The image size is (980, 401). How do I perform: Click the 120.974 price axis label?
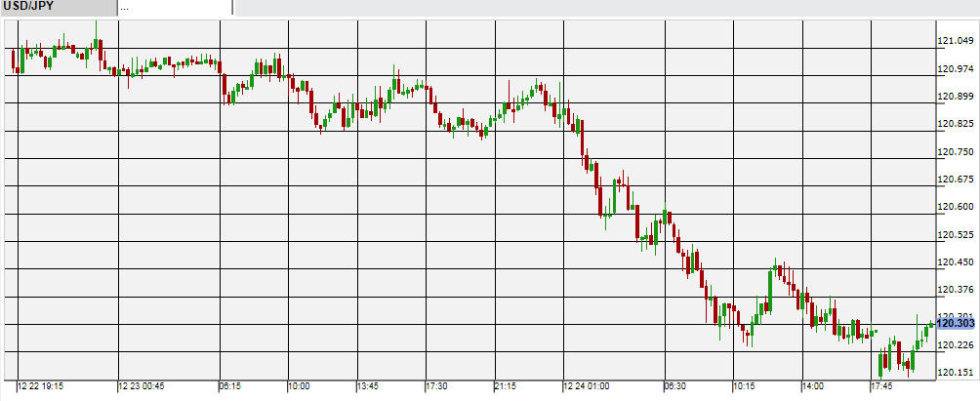tap(956, 68)
